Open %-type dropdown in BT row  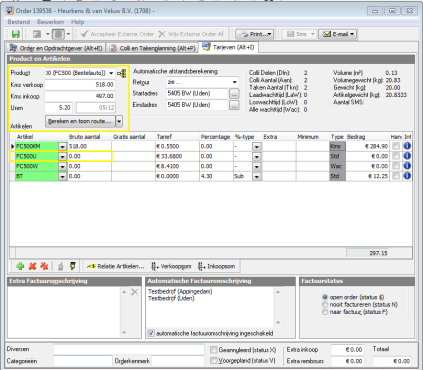(256, 176)
